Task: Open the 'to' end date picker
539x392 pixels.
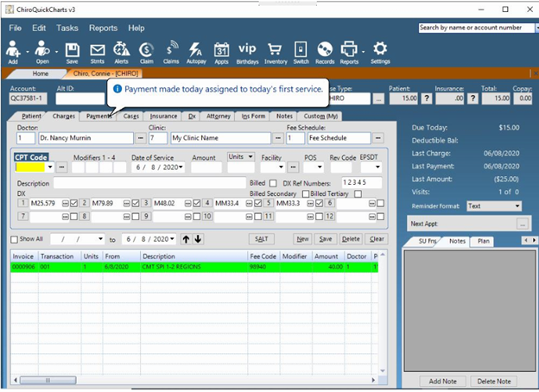Action: click(172, 239)
